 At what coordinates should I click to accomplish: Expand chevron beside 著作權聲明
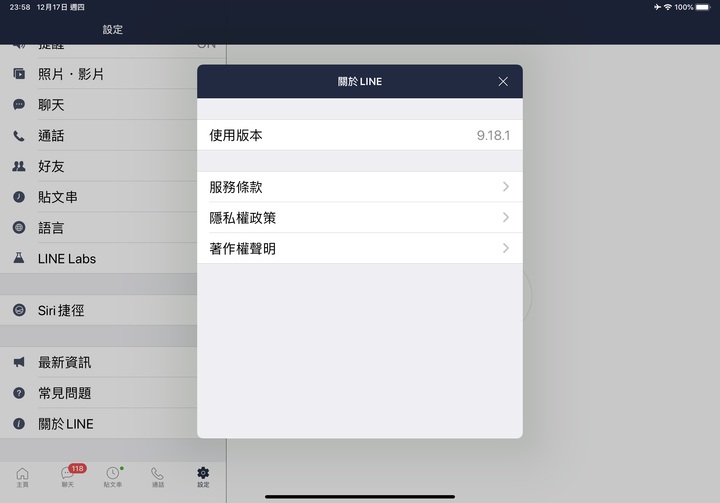coord(506,249)
